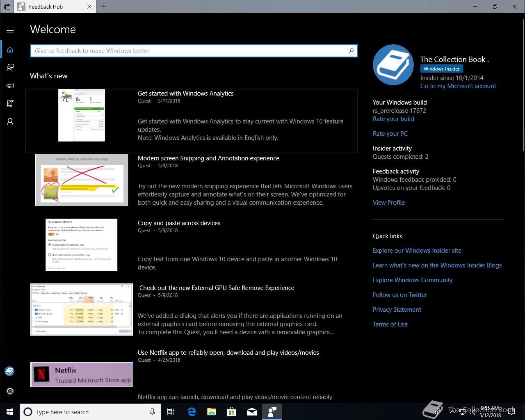The width and height of the screenshot is (525, 420).
Task: Open the Sync across devices thumbnail
Action: click(x=82, y=245)
